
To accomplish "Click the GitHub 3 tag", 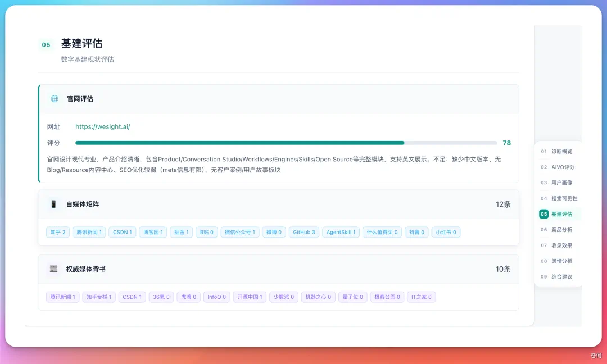I will tap(304, 232).
